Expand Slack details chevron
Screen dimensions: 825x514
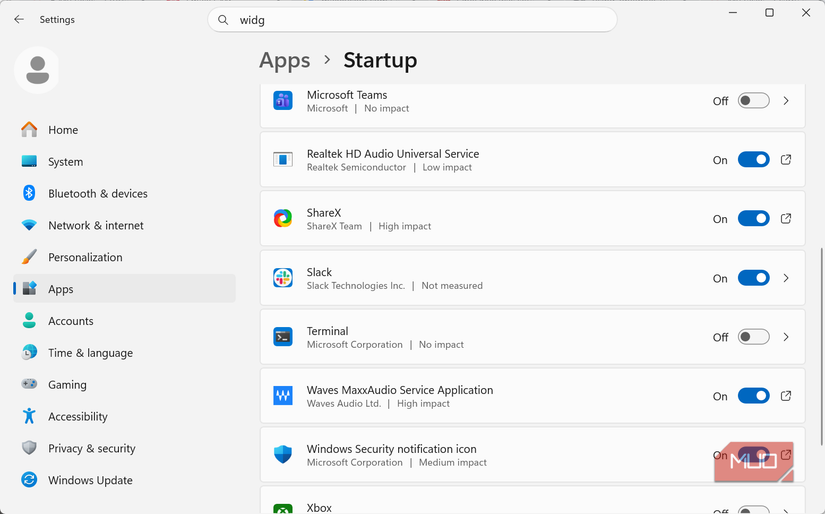(x=786, y=278)
